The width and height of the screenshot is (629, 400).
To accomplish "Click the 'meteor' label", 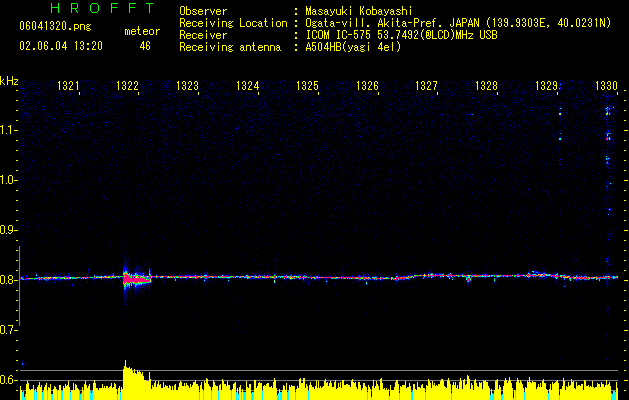I will tap(142, 31).
